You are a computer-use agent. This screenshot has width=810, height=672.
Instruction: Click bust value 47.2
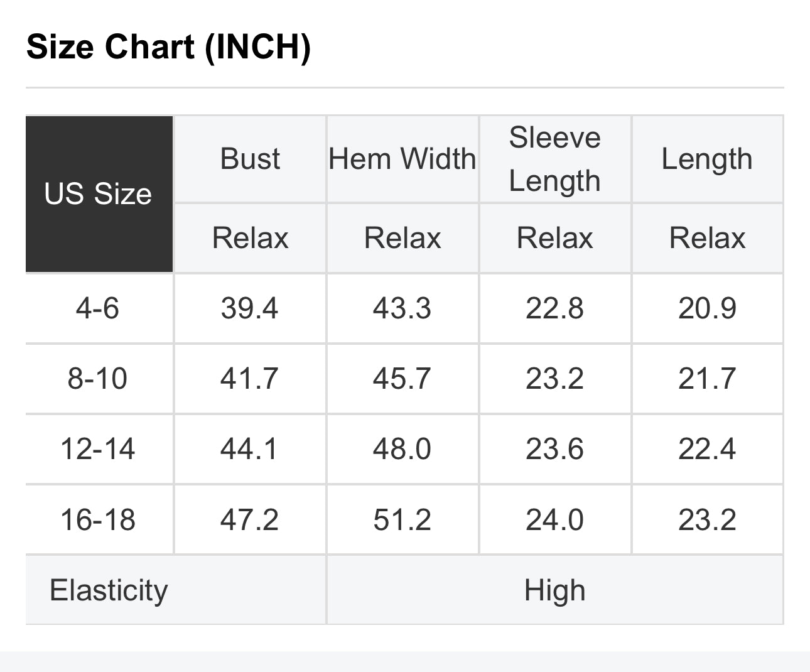[x=249, y=520]
